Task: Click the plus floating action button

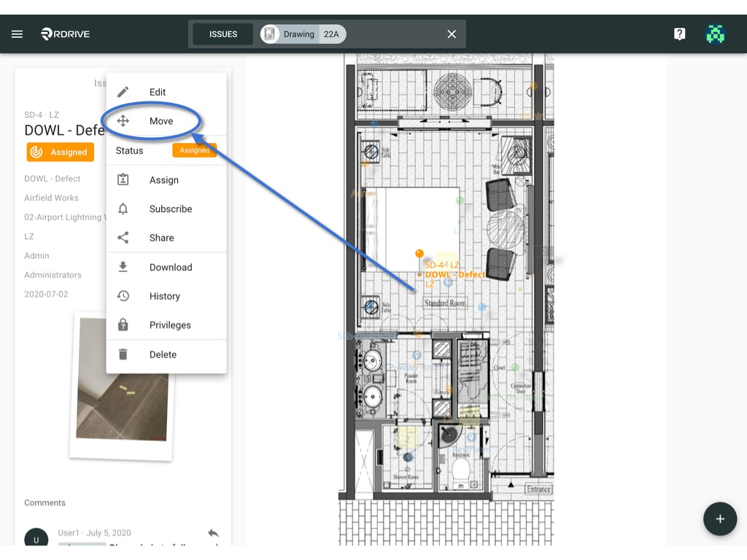Action: point(720,518)
